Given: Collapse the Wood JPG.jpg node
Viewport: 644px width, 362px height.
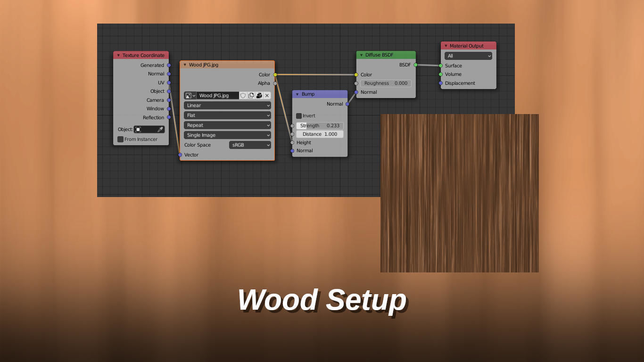Looking at the screenshot, I should coord(185,65).
